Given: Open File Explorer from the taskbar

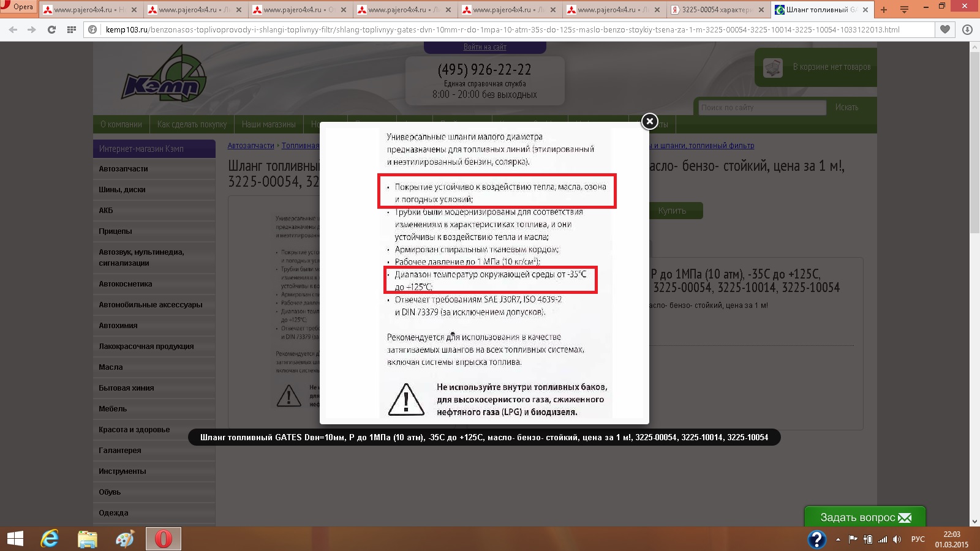Looking at the screenshot, I should (x=88, y=539).
